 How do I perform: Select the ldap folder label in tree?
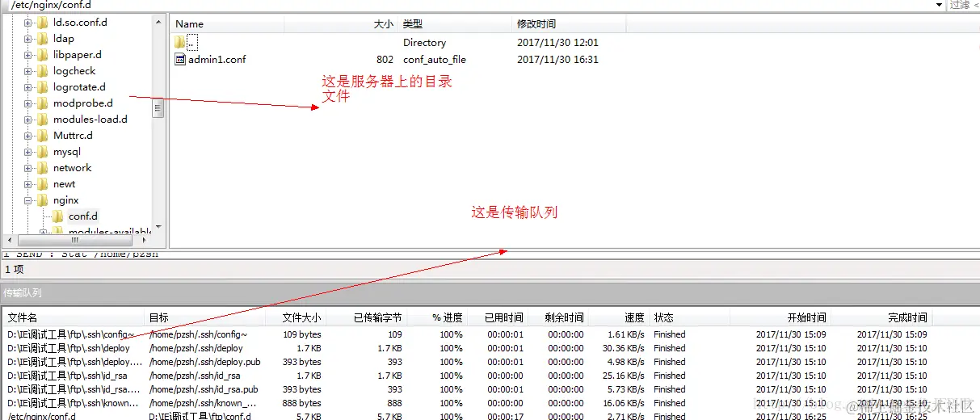[x=64, y=39]
